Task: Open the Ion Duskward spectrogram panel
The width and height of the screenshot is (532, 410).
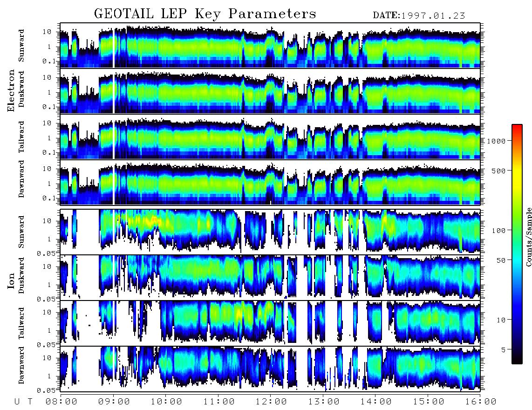Action: pyautogui.click(x=270, y=278)
